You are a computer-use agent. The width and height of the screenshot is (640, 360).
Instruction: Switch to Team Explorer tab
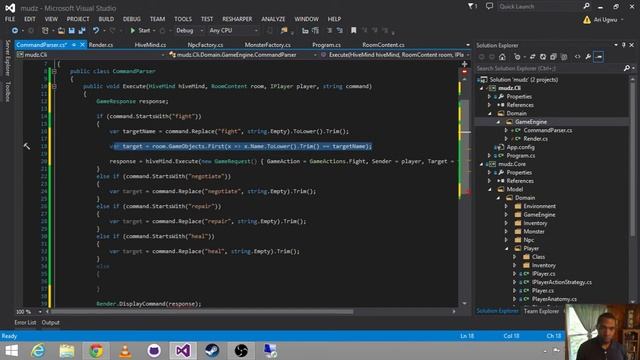pyautogui.click(x=541, y=311)
